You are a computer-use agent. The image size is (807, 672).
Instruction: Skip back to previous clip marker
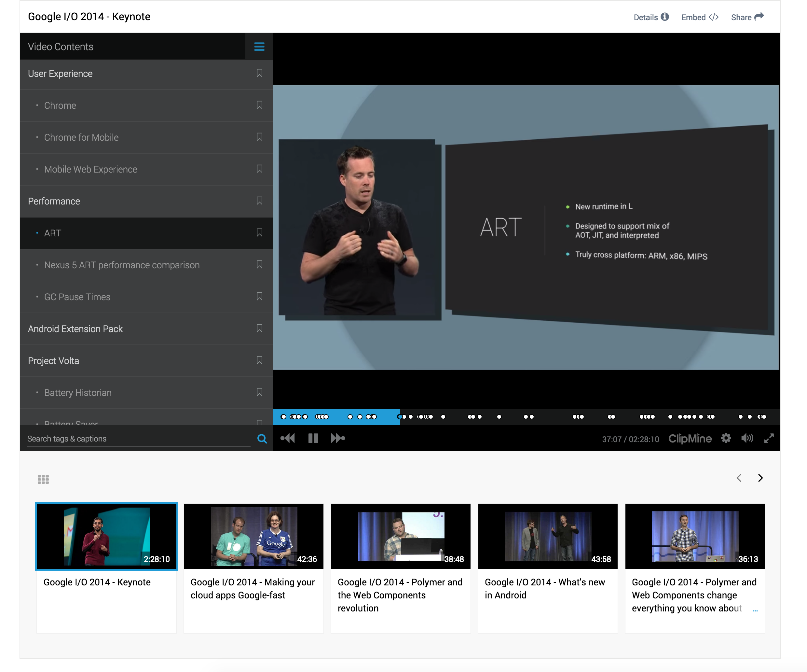(287, 438)
